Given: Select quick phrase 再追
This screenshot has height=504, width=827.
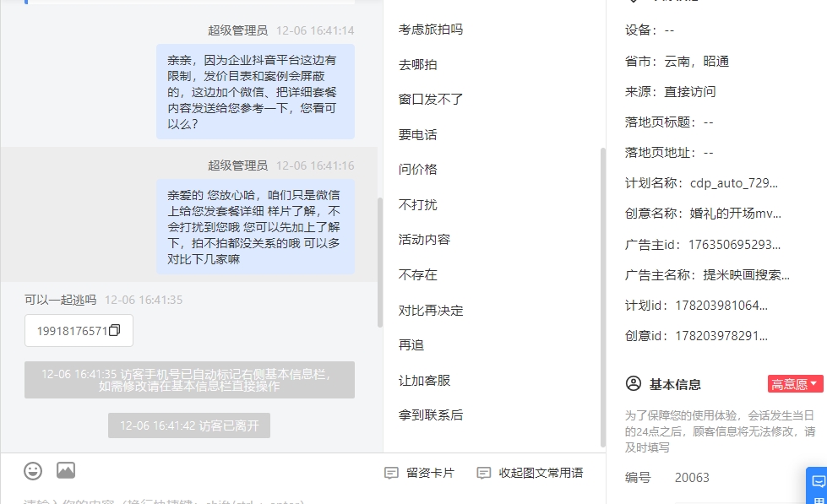Looking at the screenshot, I should (411, 344).
